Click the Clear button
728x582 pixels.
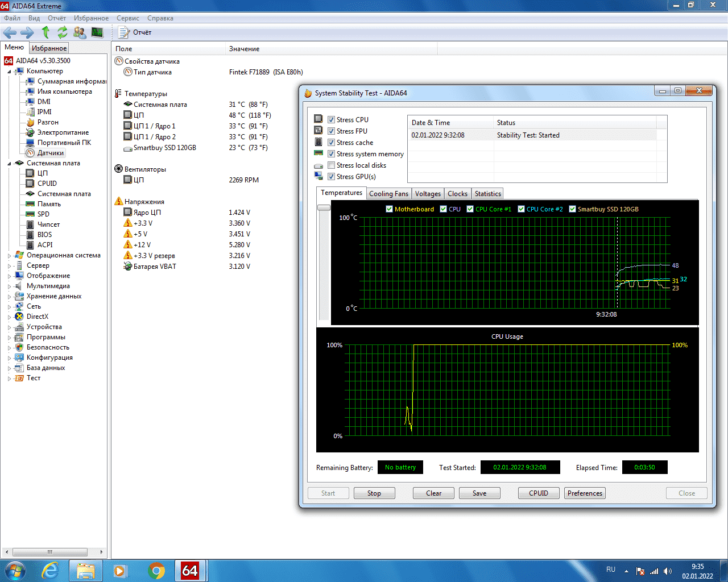(434, 493)
